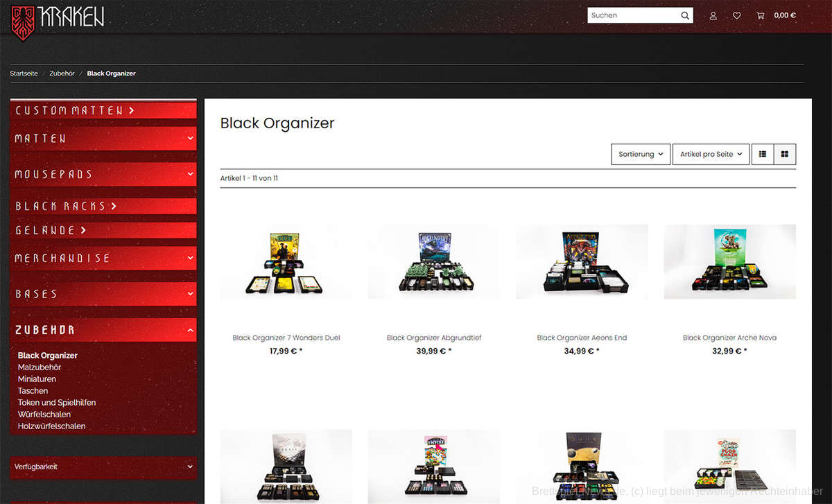
Task: Open the Artikel pro Seite dropdown
Action: coord(711,154)
